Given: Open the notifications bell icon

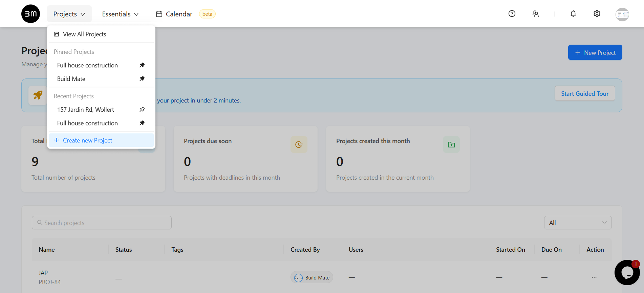Looking at the screenshot, I should pos(573,14).
